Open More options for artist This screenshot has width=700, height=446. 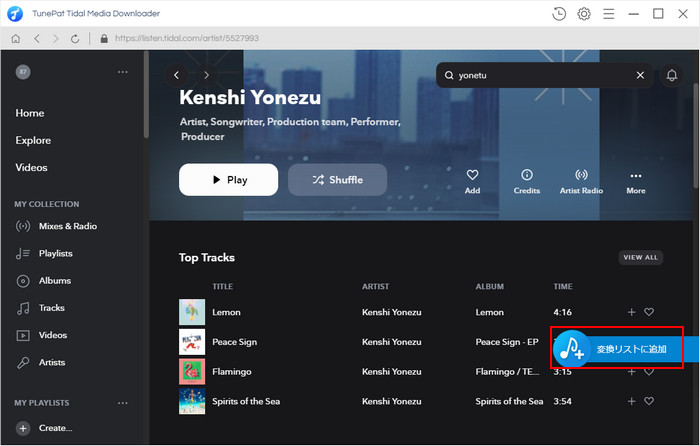(x=636, y=182)
